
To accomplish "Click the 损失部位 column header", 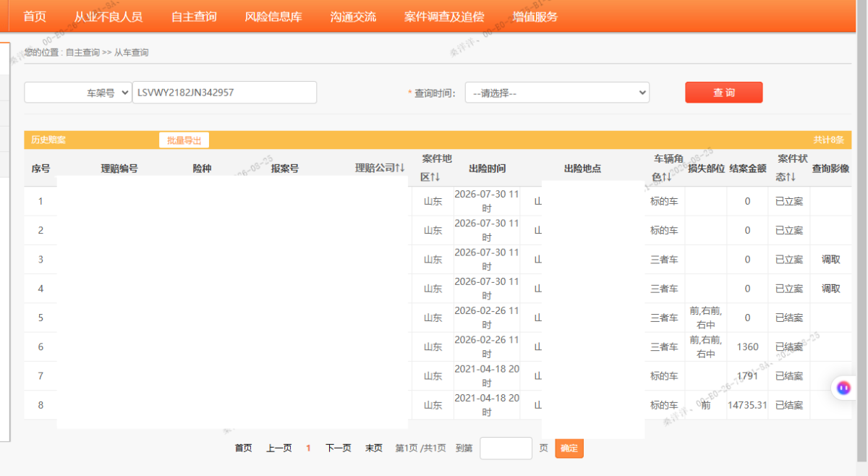I will (706, 169).
